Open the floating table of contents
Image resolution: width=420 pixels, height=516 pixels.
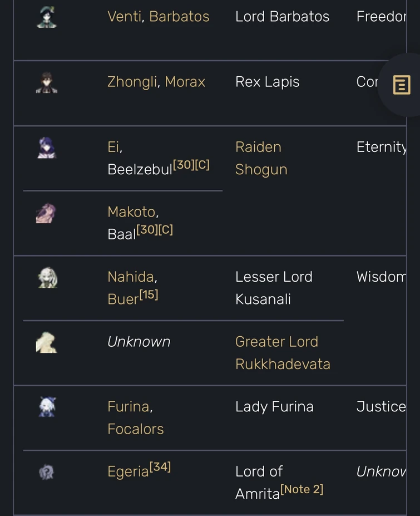[x=401, y=85]
